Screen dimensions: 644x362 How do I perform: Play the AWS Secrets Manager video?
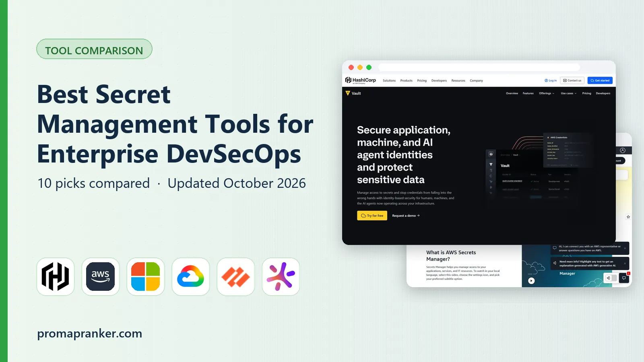pyautogui.click(x=531, y=281)
